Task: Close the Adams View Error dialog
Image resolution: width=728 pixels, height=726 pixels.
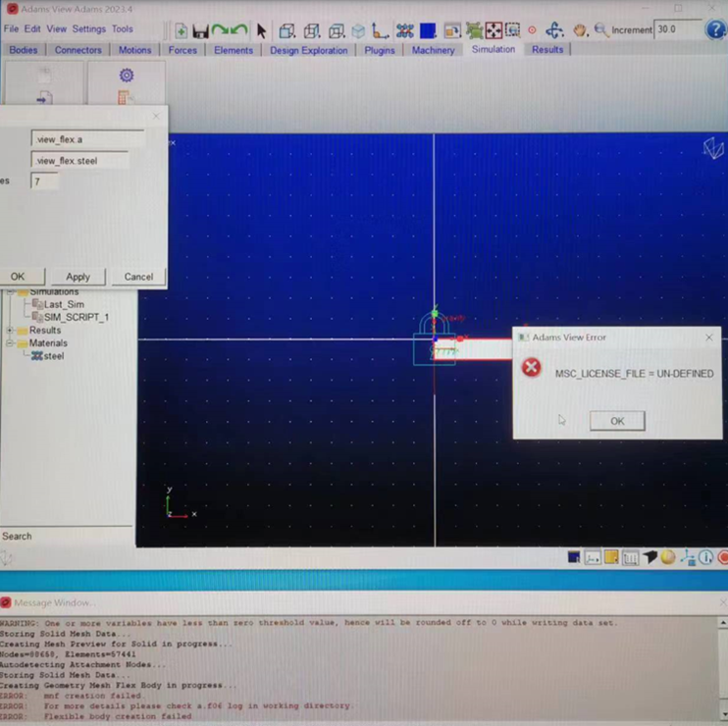Action: 709,337
